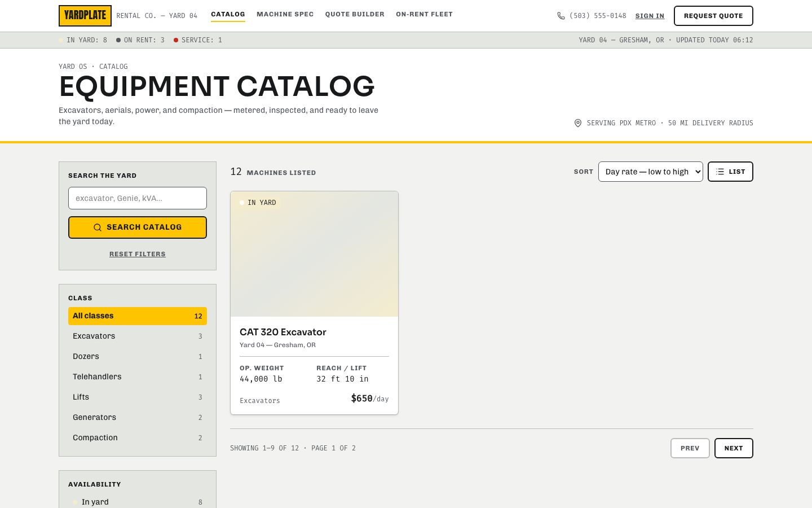Filter by Telehandlers class

point(138,377)
